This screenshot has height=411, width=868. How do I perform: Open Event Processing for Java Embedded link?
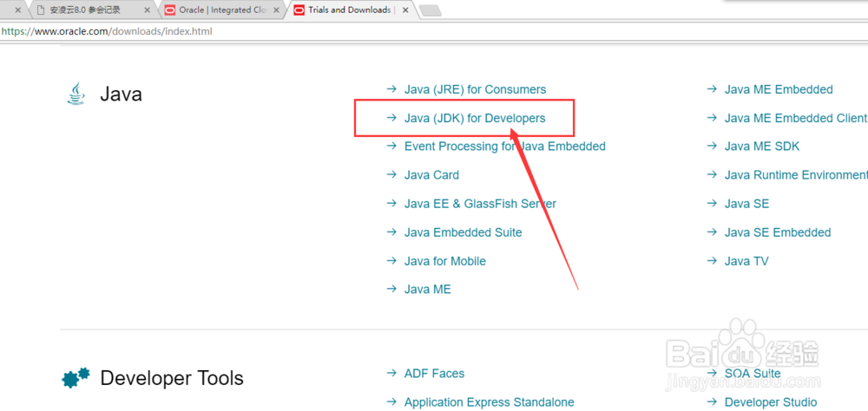pos(505,147)
